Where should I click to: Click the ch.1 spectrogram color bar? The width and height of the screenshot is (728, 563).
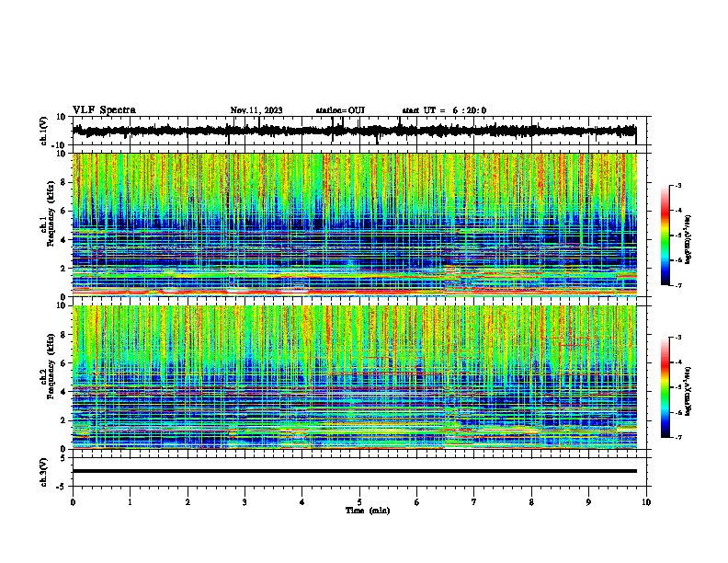point(665,236)
